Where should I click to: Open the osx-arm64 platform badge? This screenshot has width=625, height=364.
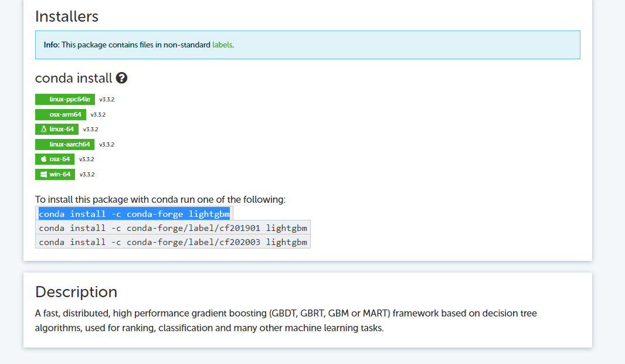click(60, 114)
